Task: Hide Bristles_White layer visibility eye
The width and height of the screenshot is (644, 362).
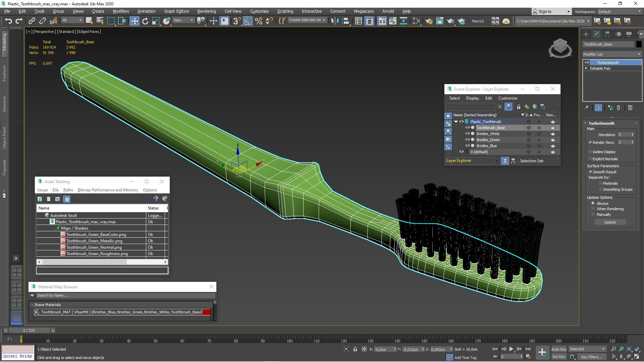Action: [467, 134]
